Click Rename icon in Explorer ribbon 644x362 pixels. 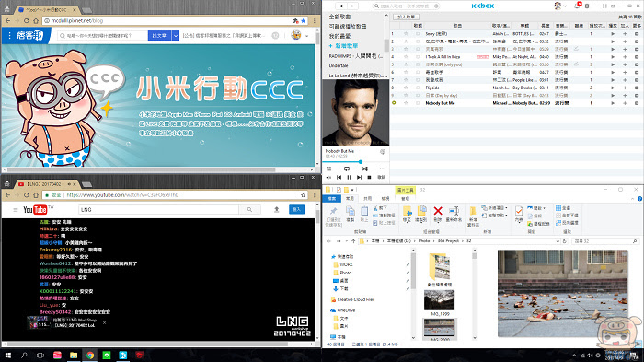454,214
